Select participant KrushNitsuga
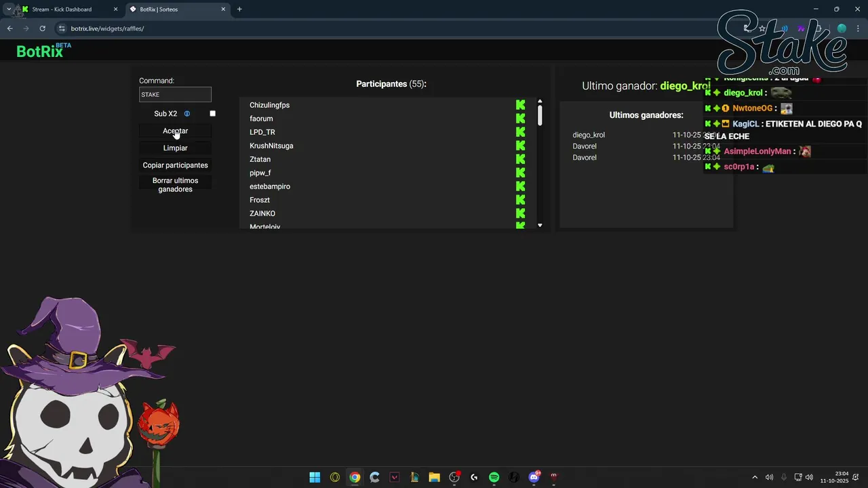Screen dimensions: 868x488 tap(271, 146)
